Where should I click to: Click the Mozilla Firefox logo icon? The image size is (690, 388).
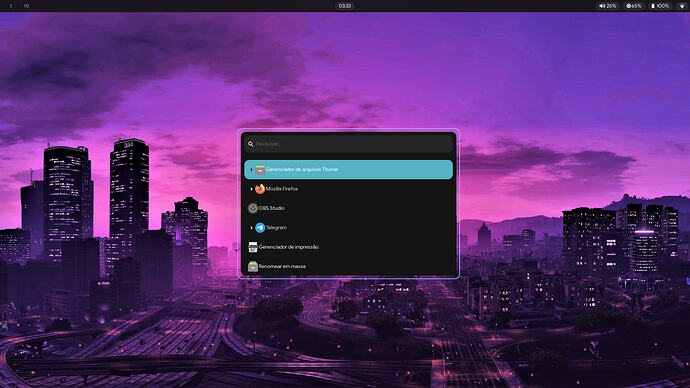coord(260,189)
